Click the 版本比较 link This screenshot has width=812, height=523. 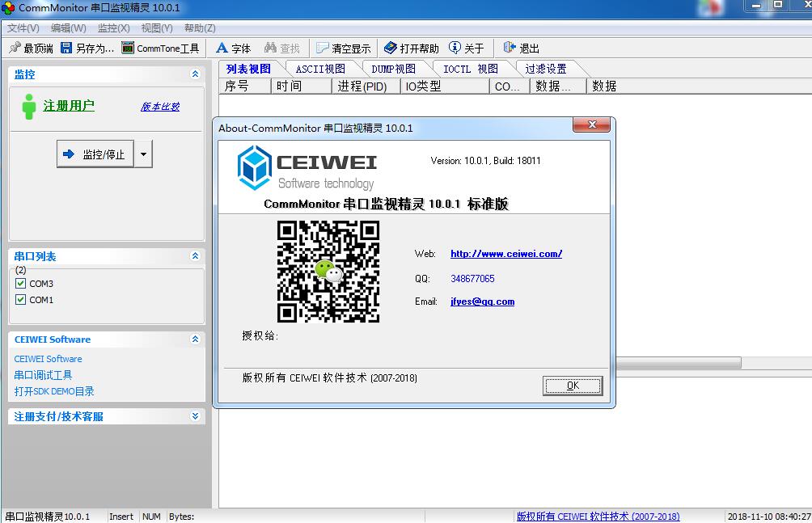[x=160, y=107]
